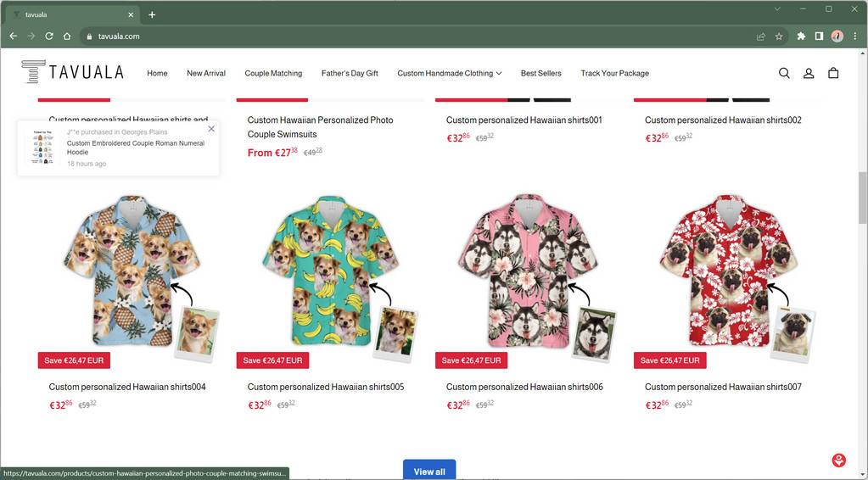The image size is (868, 480).
Task: Click the shirts004 price €32.86
Action: point(61,405)
